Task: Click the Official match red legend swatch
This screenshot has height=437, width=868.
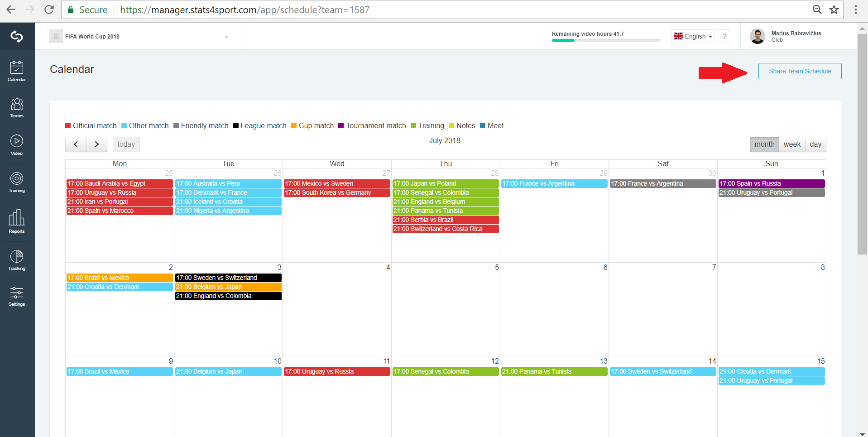Action: 68,125
